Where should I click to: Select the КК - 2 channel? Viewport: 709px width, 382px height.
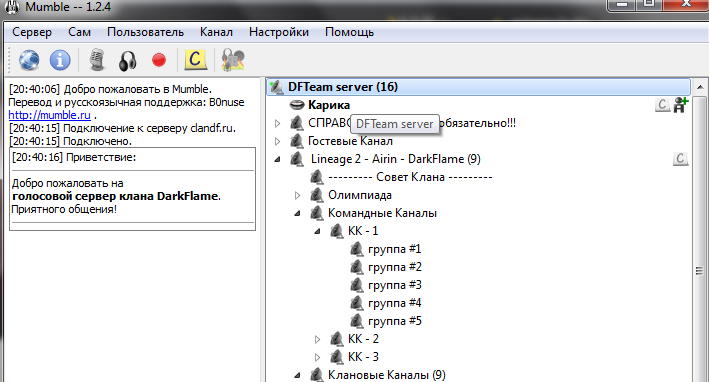click(363, 339)
